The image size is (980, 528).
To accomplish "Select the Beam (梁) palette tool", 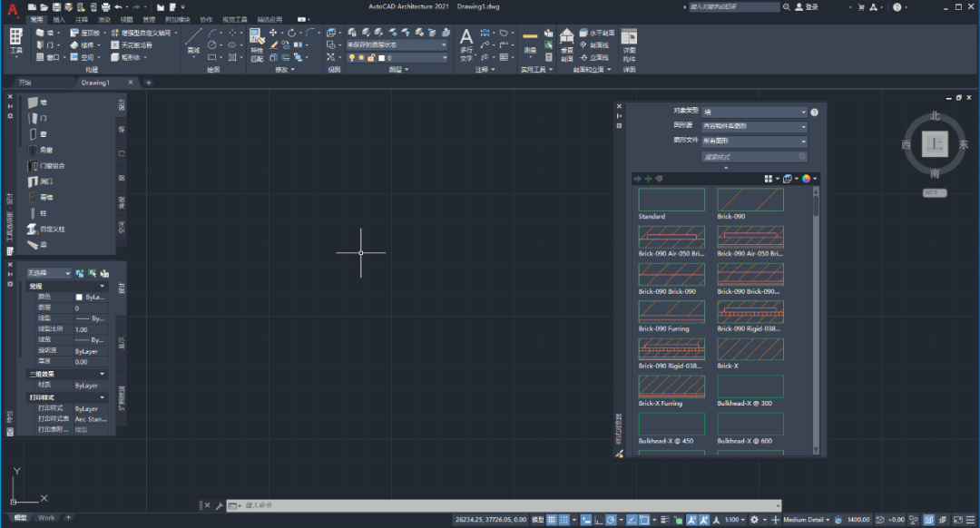I will coord(37,245).
